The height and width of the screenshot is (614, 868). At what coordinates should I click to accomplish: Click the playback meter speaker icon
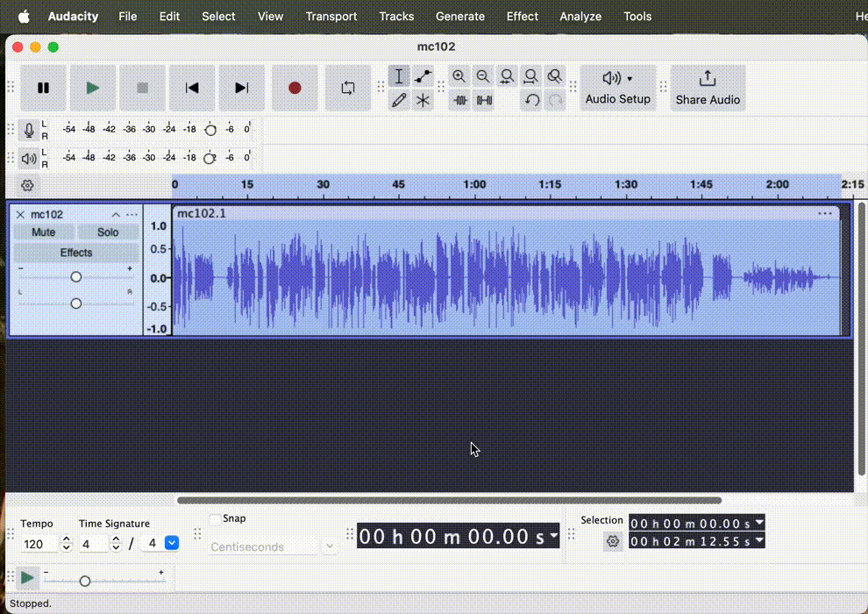pyautogui.click(x=29, y=159)
